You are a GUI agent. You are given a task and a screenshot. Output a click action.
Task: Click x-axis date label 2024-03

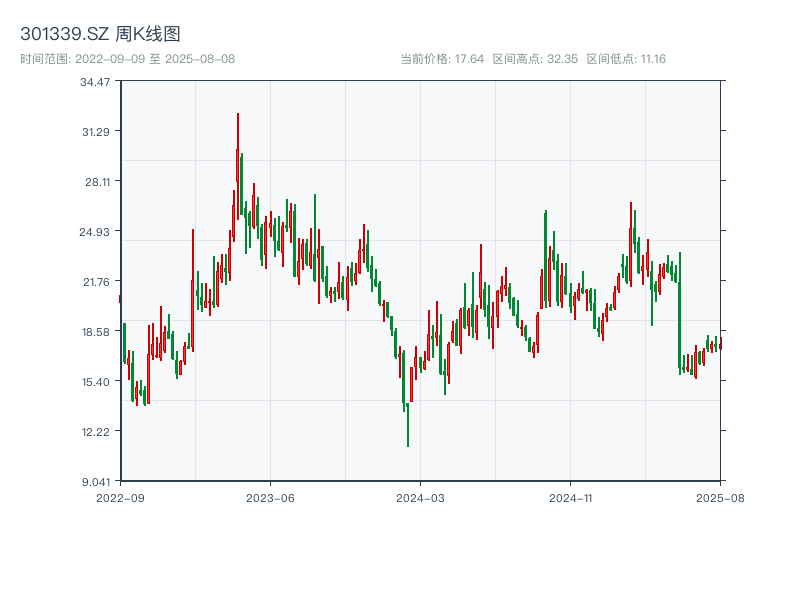420,498
